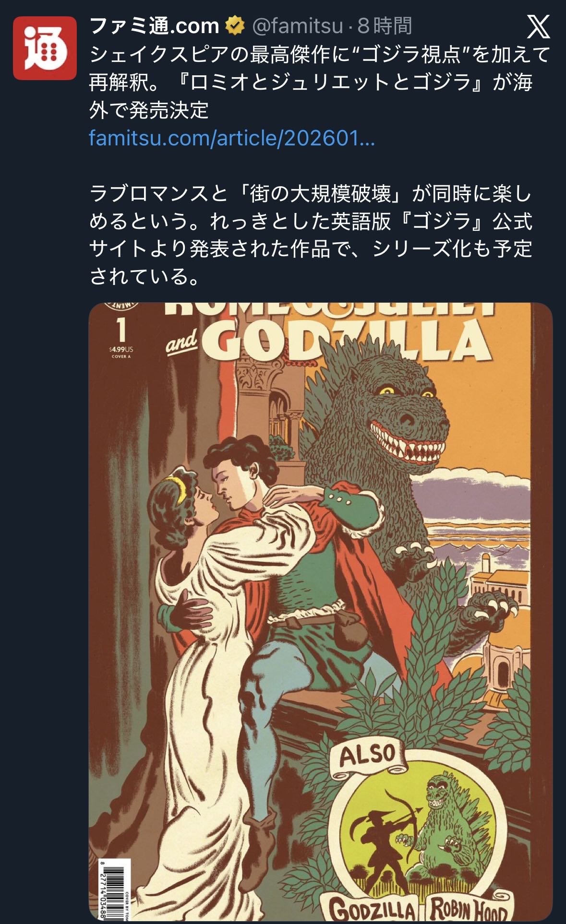Viewport: 566px width, 924px height.
Task: Click the ALSO banner on the cover
Action: [368, 759]
